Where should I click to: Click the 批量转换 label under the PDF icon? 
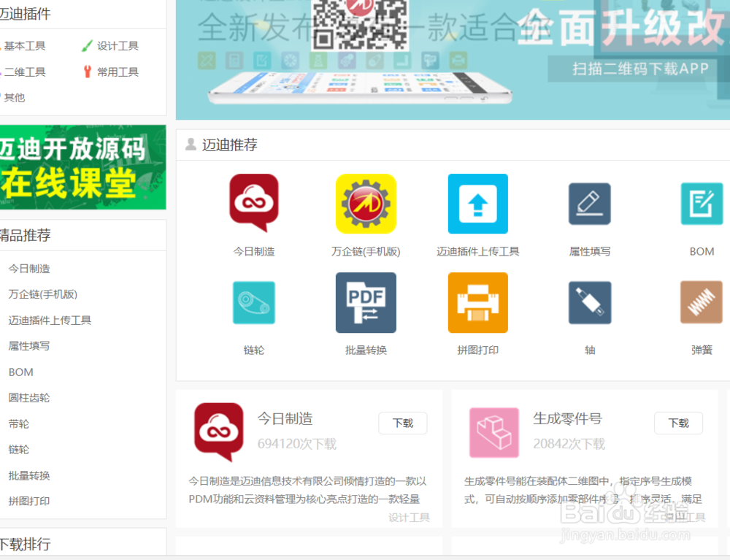point(366,350)
